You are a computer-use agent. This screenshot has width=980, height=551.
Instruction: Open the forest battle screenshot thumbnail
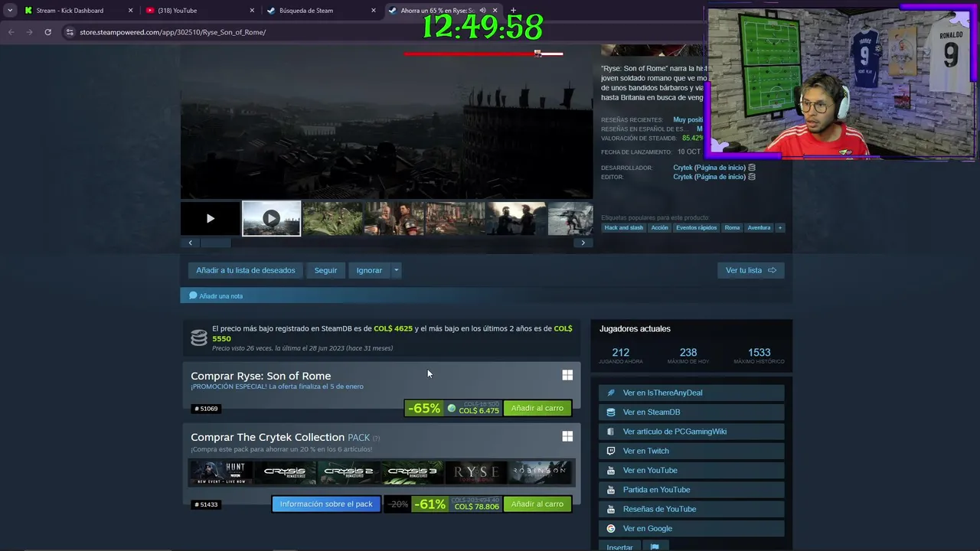[x=332, y=219]
